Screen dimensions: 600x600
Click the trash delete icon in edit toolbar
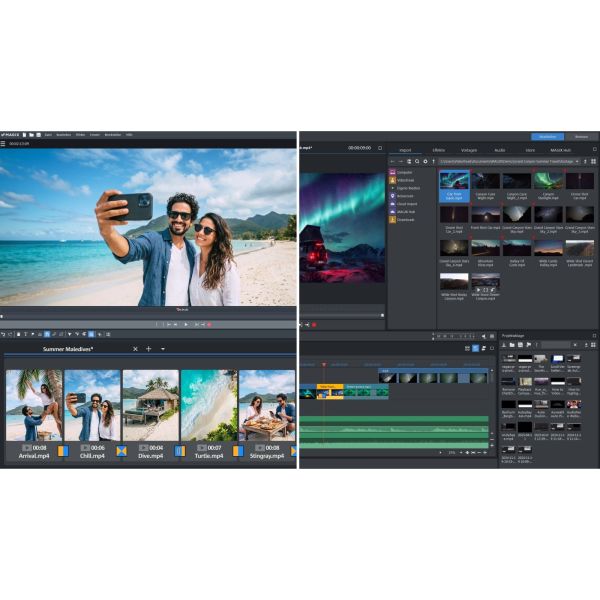(x=18, y=334)
